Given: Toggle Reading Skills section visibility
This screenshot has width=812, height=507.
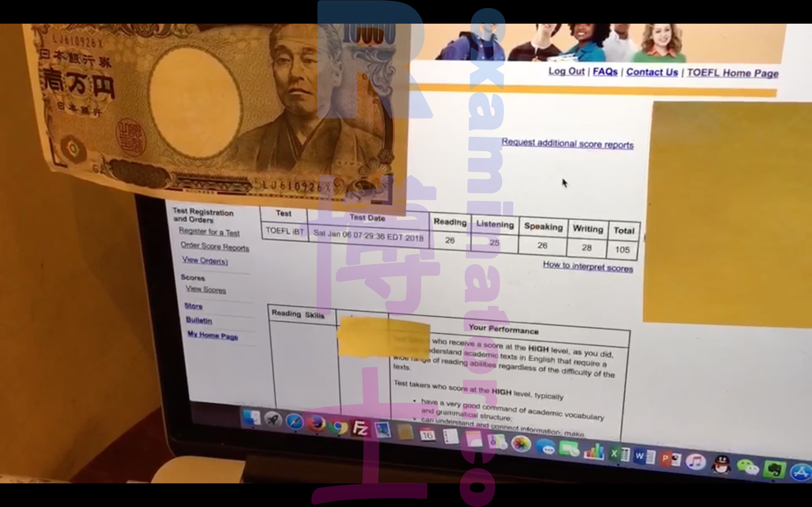Looking at the screenshot, I should pos(298,313).
